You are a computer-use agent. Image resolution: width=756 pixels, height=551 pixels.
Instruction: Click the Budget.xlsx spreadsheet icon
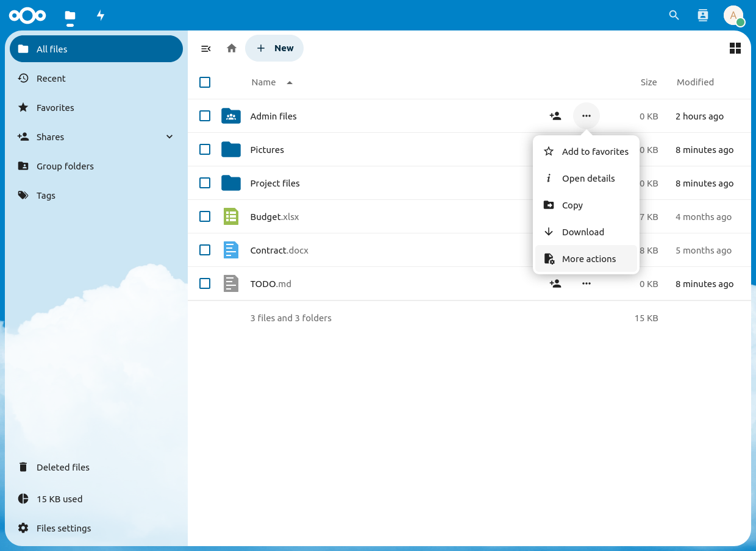pyautogui.click(x=231, y=216)
